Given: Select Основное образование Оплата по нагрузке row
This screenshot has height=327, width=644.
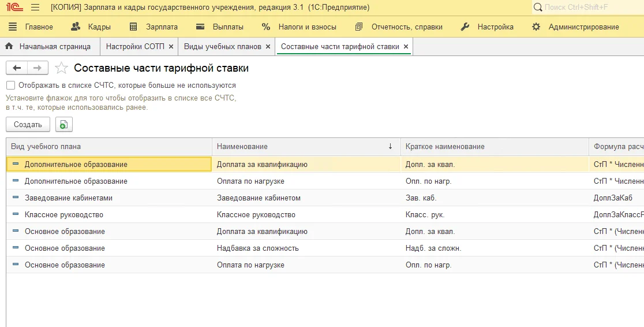Looking at the screenshot, I should (325, 265).
